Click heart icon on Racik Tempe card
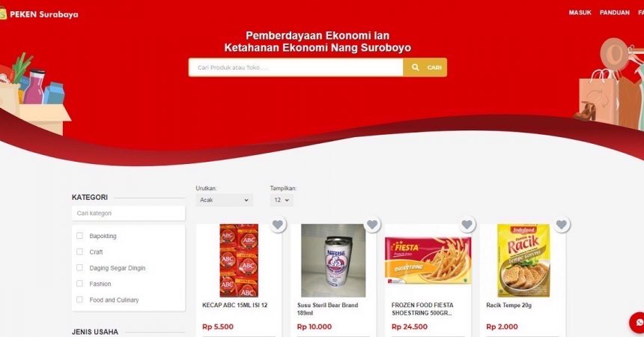 pyautogui.click(x=562, y=225)
